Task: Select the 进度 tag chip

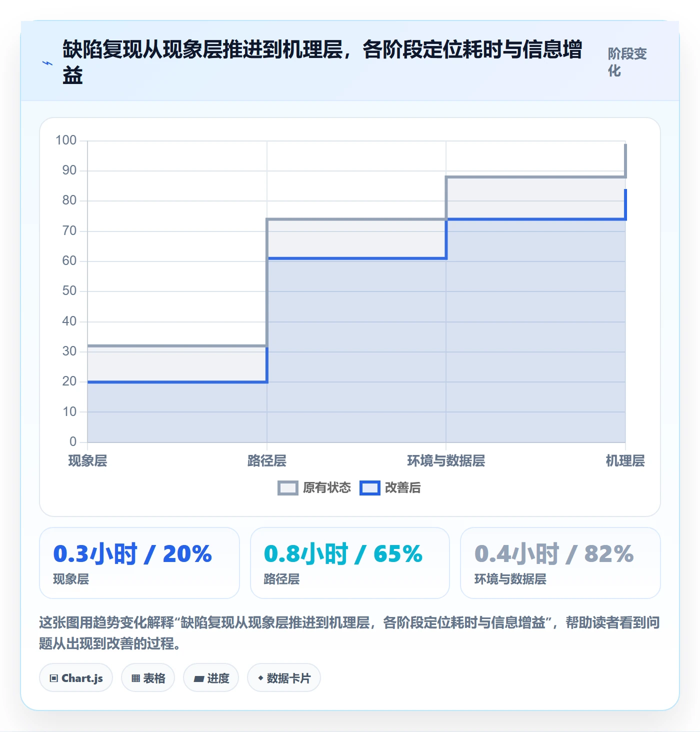Action: pyautogui.click(x=211, y=678)
